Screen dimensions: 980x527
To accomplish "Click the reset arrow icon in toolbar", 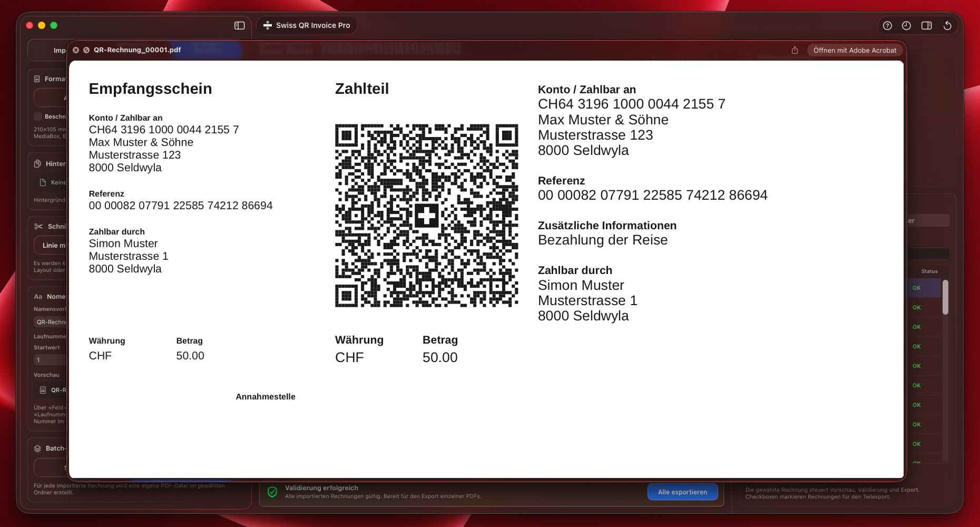I will (947, 25).
